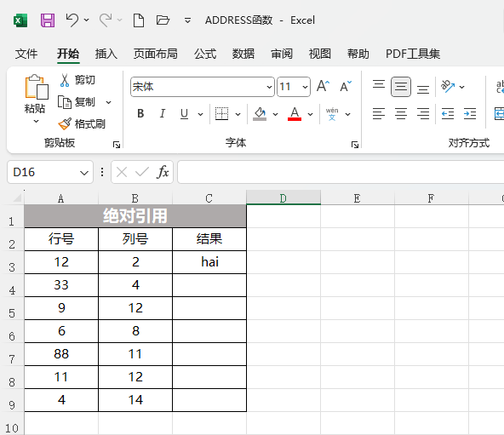This screenshot has height=435, width=504.
Task: Open the 文件 menu tab
Action: tap(26, 54)
